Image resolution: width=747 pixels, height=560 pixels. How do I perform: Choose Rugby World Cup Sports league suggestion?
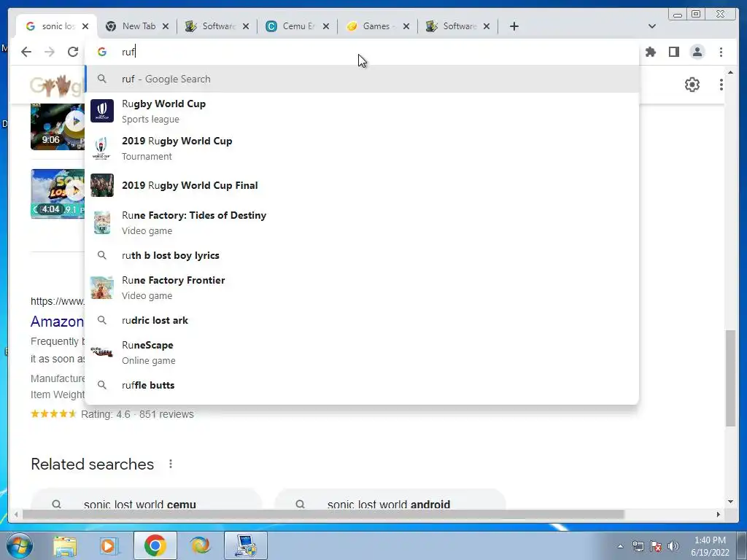(x=362, y=111)
